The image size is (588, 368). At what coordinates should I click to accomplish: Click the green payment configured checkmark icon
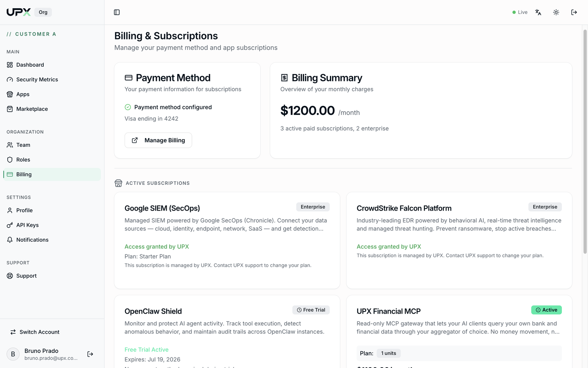coord(128,107)
